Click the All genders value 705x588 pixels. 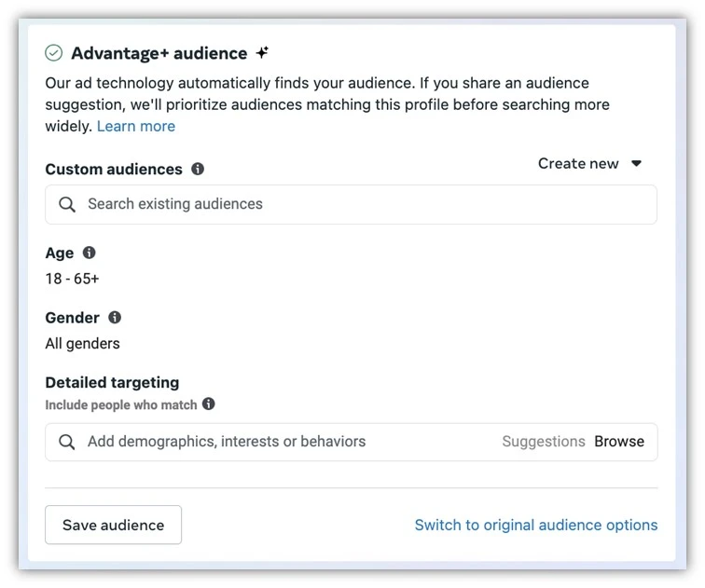[82, 344]
